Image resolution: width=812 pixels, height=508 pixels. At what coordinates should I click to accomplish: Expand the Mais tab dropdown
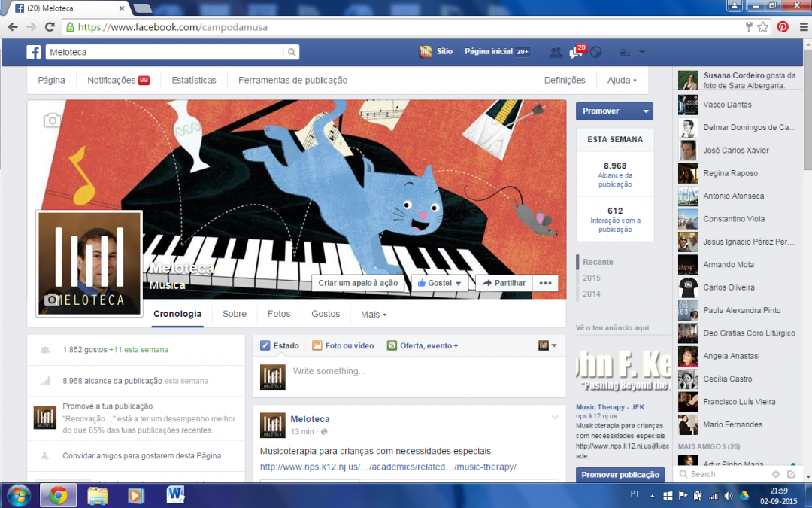point(373,314)
